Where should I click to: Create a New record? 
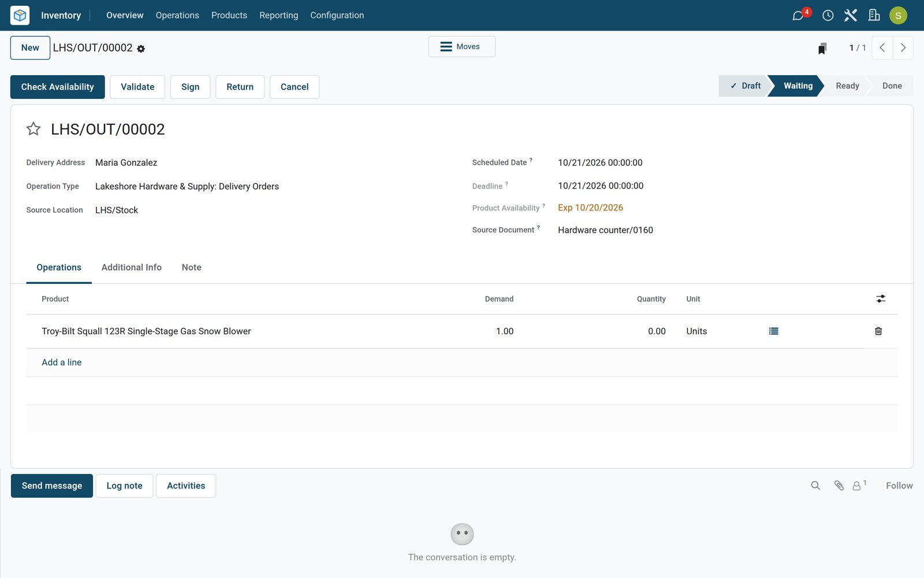[30, 48]
